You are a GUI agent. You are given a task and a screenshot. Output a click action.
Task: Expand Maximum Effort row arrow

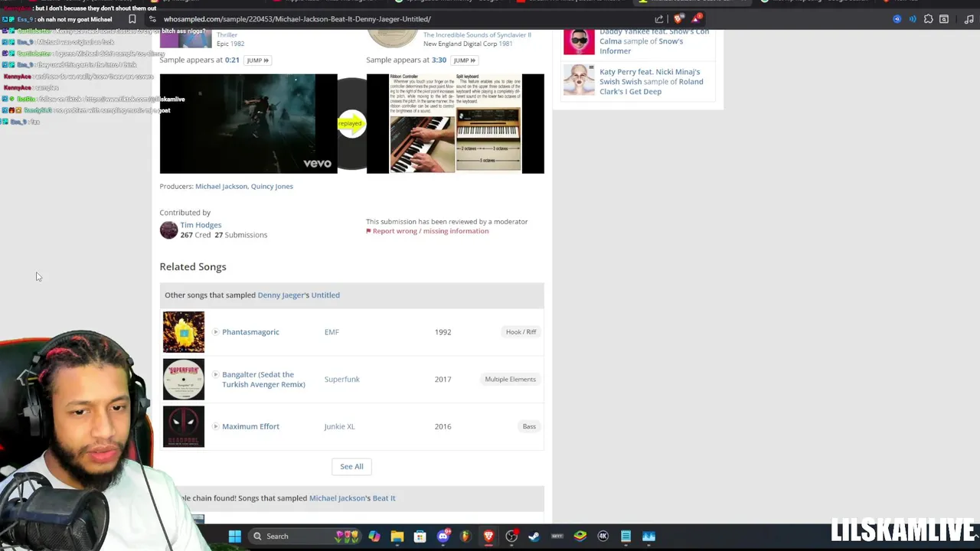coord(215,426)
